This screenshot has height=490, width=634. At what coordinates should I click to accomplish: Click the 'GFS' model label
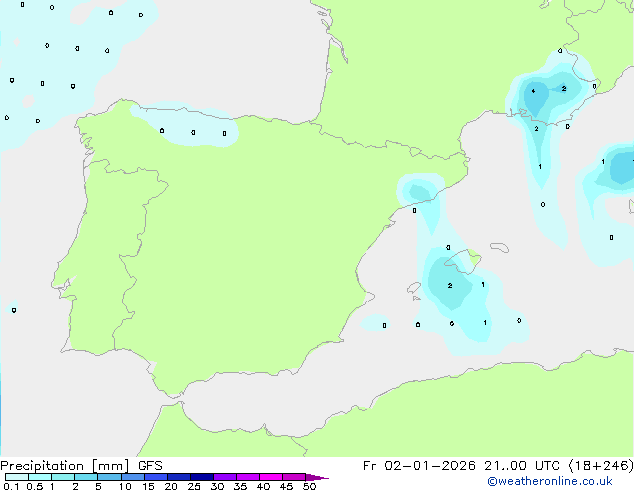coord(150,466)
